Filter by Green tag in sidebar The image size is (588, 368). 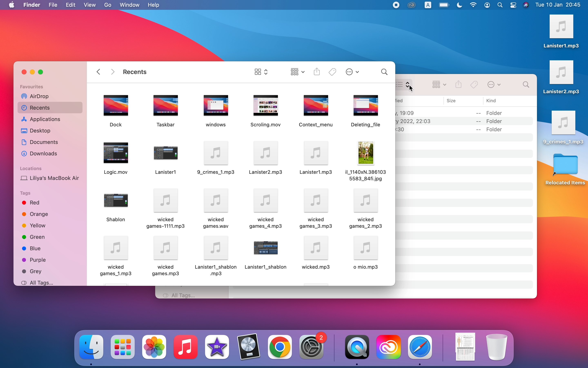click(50, 237)
